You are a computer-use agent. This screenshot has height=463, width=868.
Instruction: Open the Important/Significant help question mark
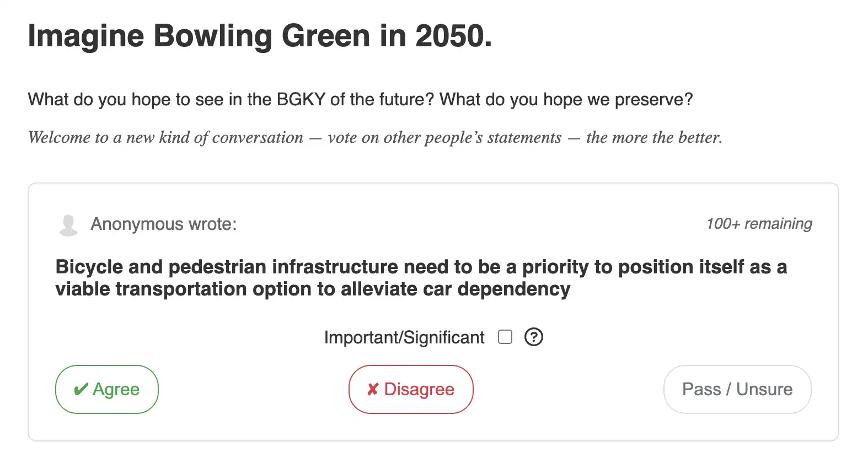533,337
